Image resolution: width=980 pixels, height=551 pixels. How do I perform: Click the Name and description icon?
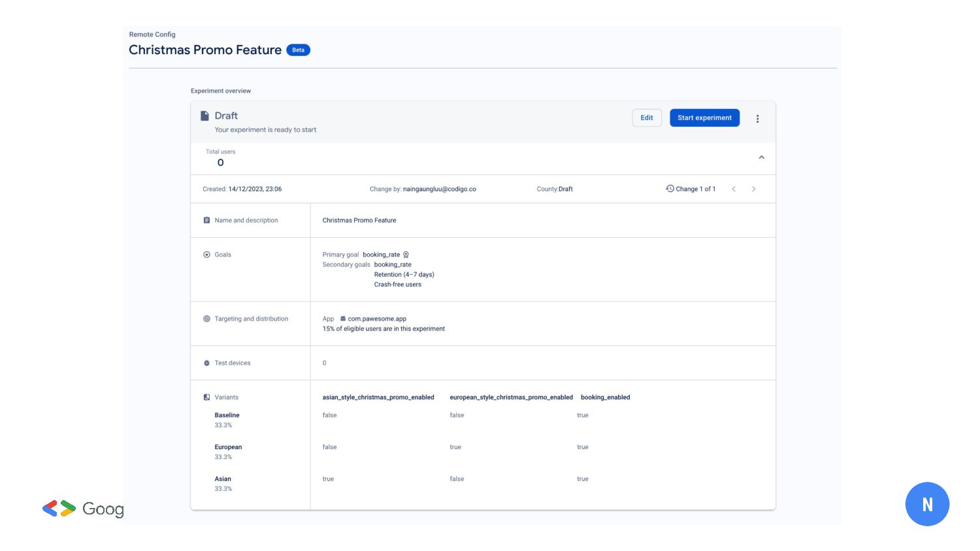tap(206, 221)
